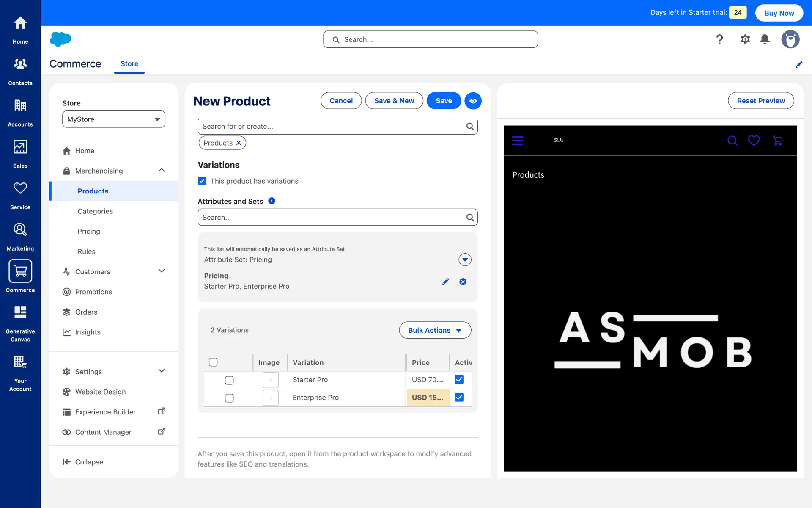
Task: Open the hamburger menu in the store preview
Action: (x=518, y=141)
